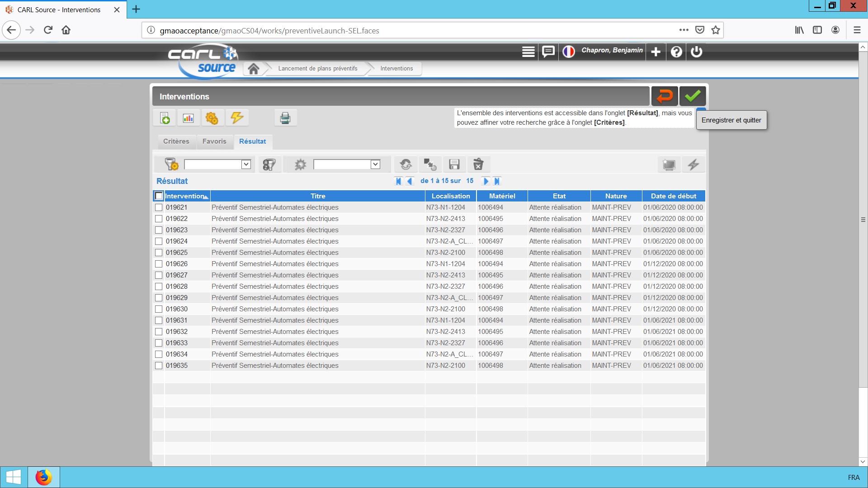
Task: Open the filter selection dropdown
Action: coord(246,164)
